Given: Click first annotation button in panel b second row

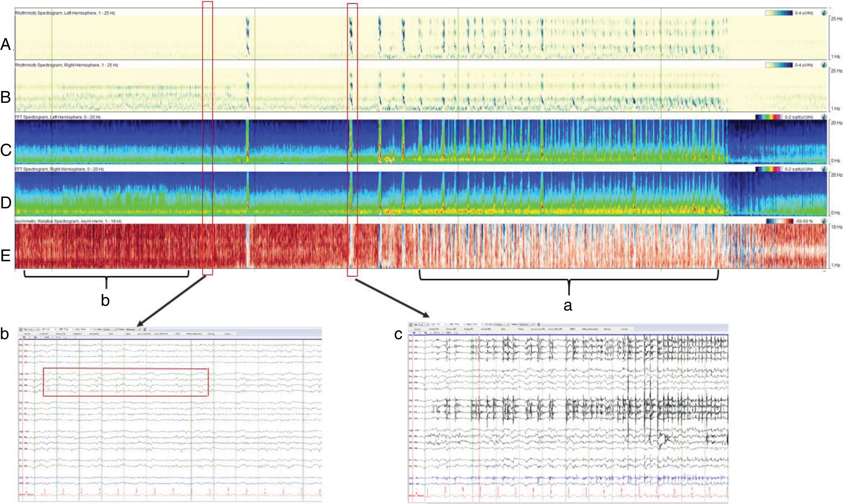Looking at the screenshot, I should (28, 334).
